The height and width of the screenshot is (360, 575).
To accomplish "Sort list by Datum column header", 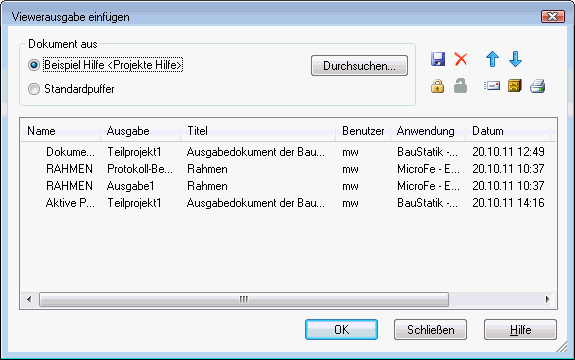I will 508,131.
